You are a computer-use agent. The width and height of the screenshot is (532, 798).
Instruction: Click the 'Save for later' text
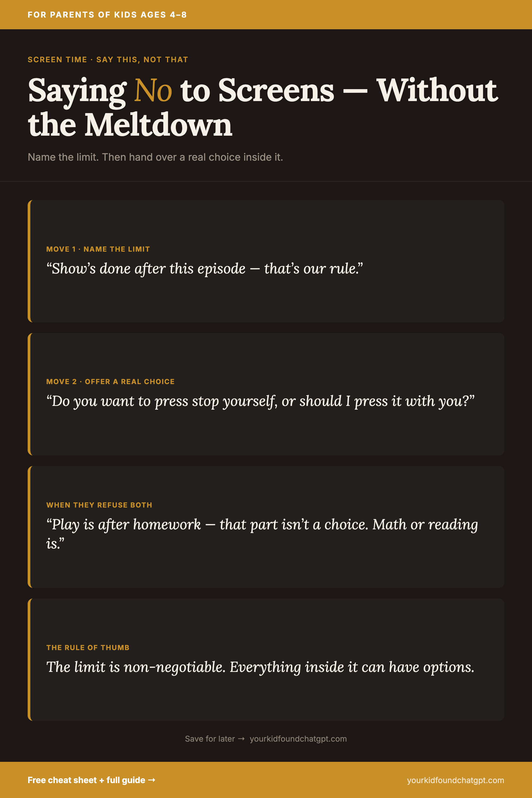(210, 739)
